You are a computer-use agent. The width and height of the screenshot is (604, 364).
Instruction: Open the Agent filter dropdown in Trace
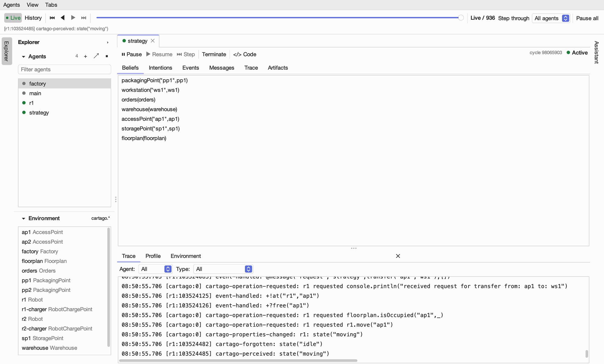coord(155,269)
